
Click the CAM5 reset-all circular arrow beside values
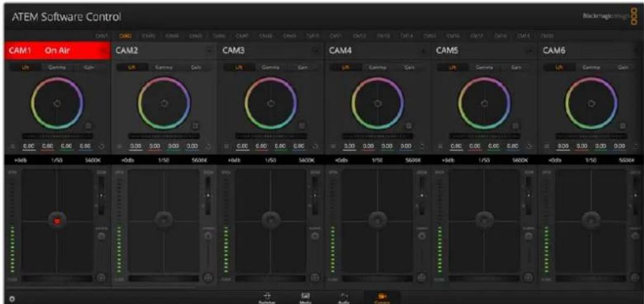[x=529, y=145]
